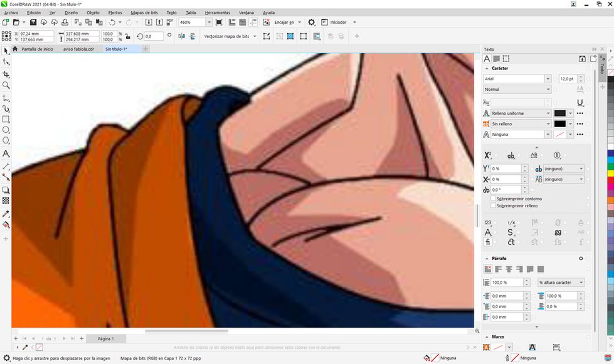Click the Mirror horizontally icon
614x364 pixels.
coord(182,36)
